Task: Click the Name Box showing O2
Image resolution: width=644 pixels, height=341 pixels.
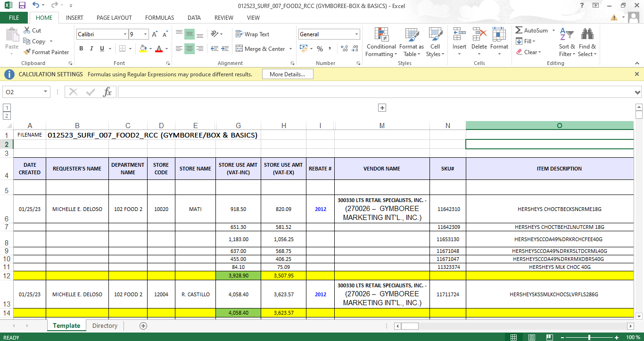Action: 26,92
